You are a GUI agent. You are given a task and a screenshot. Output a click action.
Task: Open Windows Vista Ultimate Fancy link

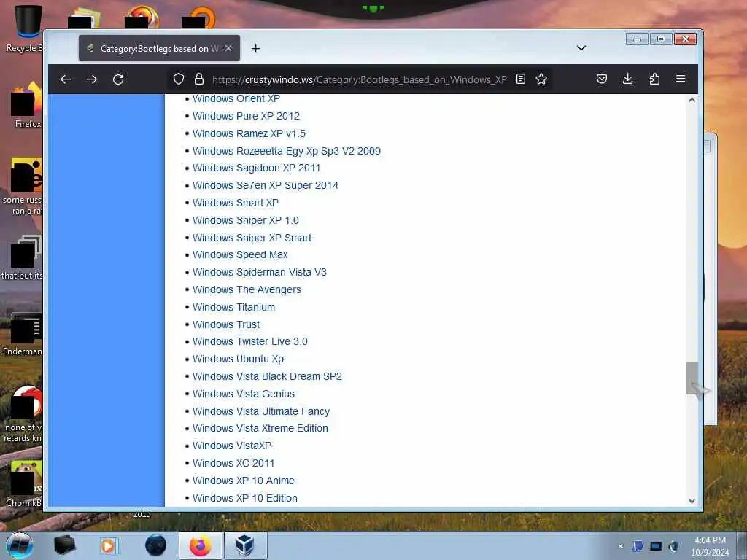261,411
